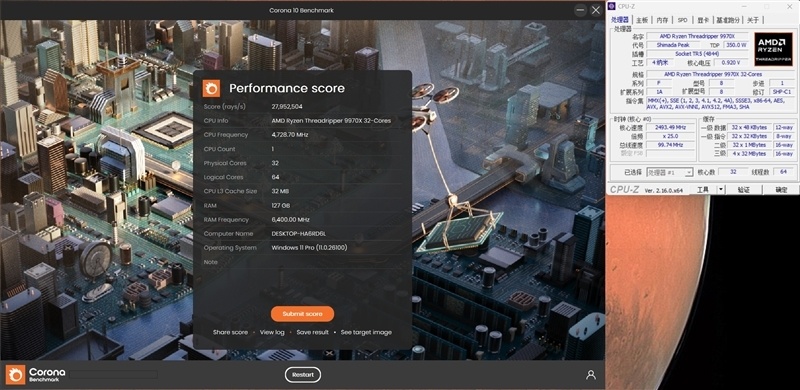
Task: Open the user account profile icon
Action: pyautogui.click(x=591, y=375)
